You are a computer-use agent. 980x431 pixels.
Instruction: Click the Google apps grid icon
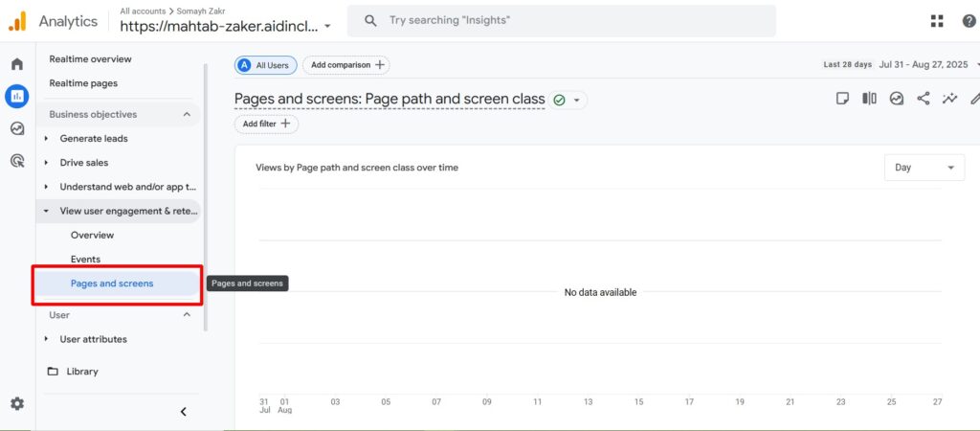(937, 21)
